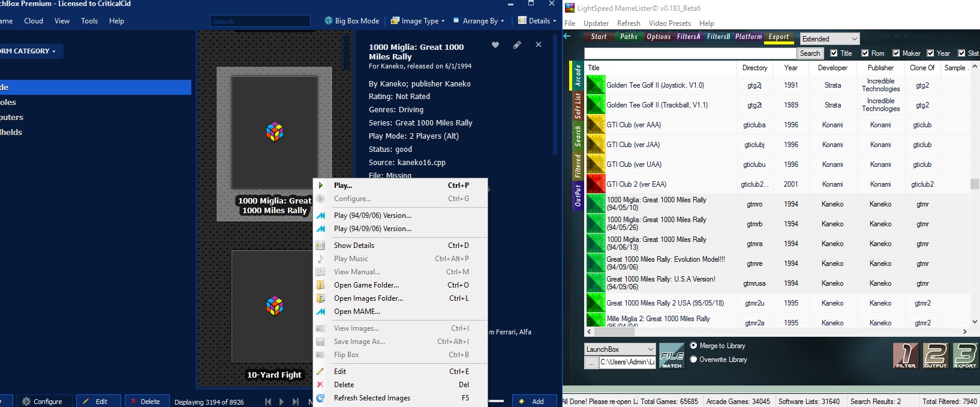
Task: Click the green icon for Golden Tee Golf II (Trackball, V1.1)
Action: coord(596,105)
